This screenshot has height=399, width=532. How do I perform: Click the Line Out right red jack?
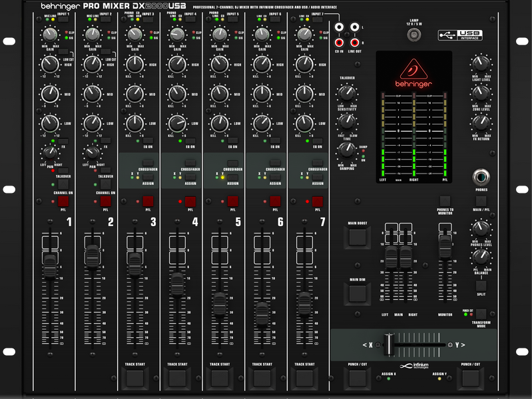[x=354, y=43]
